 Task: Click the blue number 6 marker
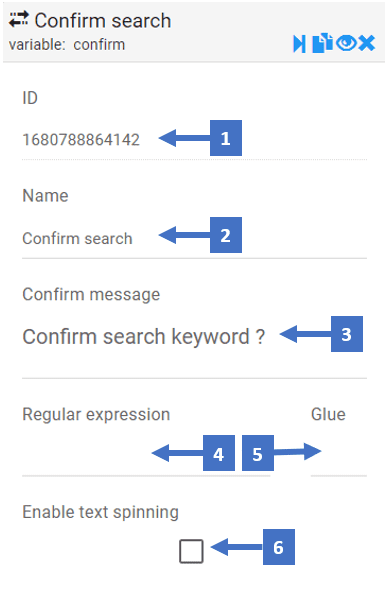279,547
